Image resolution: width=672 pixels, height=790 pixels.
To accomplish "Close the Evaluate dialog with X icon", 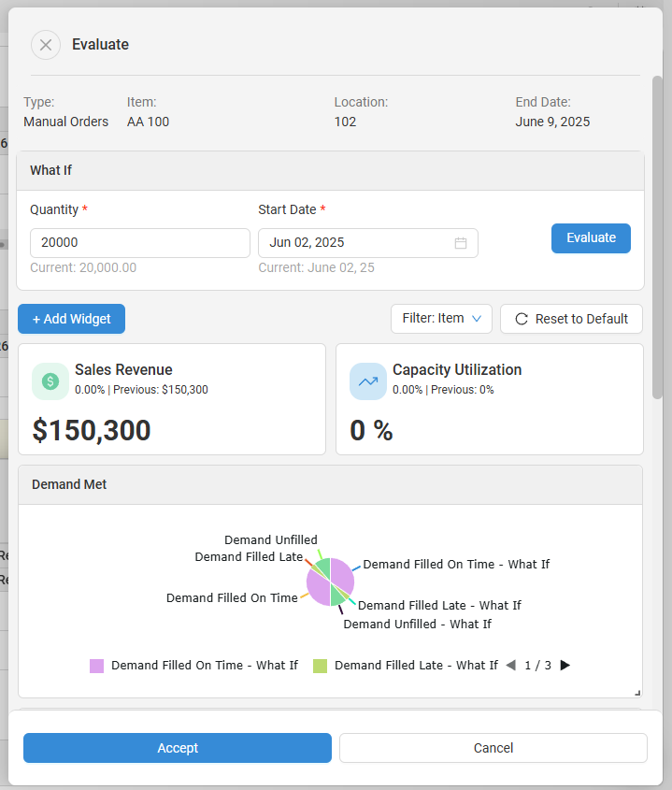I will click(46, 45).
